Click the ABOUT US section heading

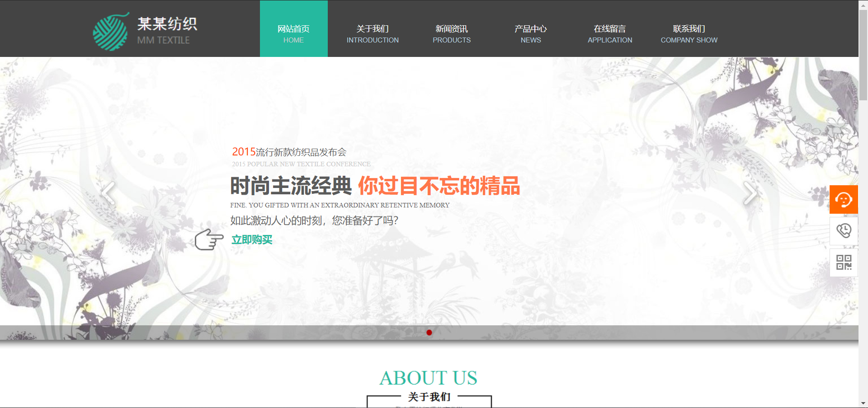pos(428,378)
